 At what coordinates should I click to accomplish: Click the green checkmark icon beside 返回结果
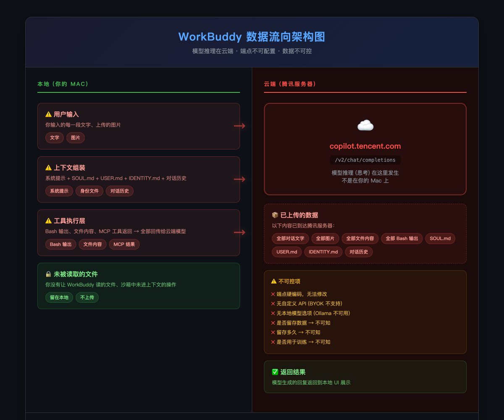[275, 372]
